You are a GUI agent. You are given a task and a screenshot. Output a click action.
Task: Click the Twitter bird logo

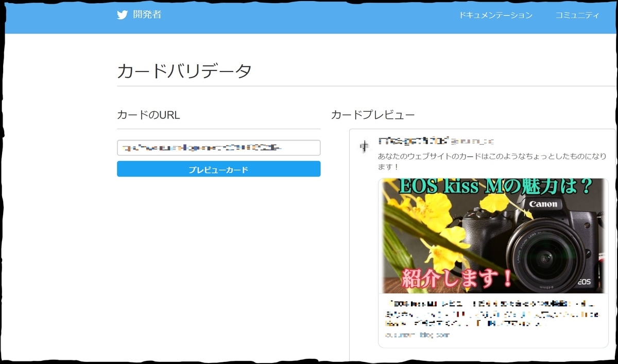point(122,15)
